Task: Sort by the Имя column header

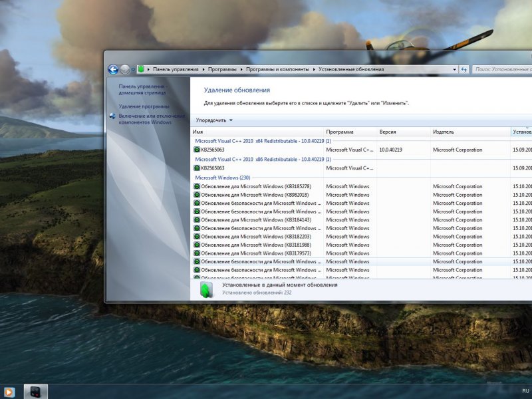Action: [x=257, y=132]
